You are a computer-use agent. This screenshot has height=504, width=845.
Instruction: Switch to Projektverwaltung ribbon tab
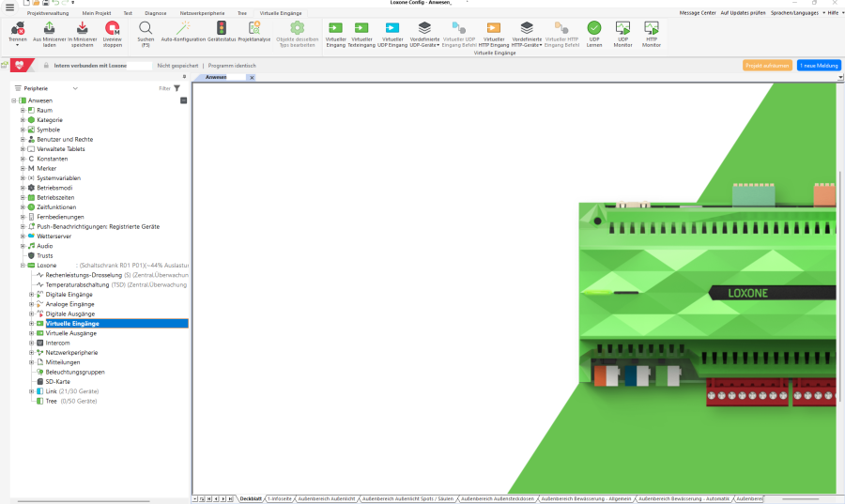click(48, 13)
